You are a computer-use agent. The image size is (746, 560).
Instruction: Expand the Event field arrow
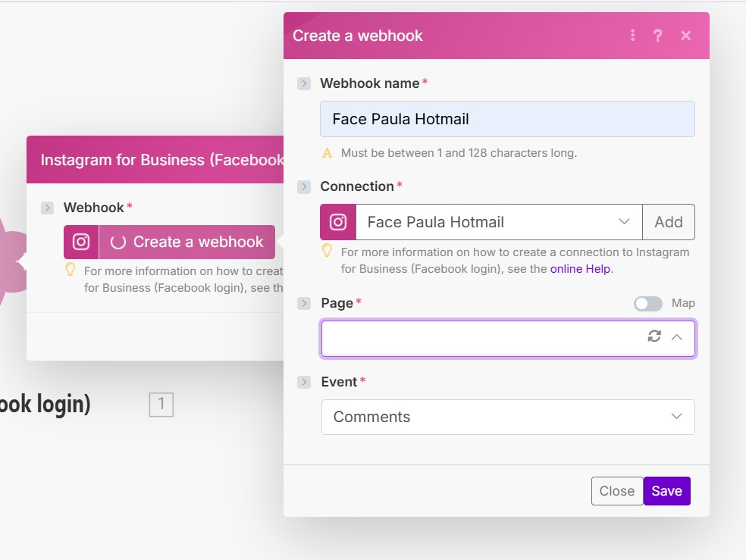coord(304,382)
